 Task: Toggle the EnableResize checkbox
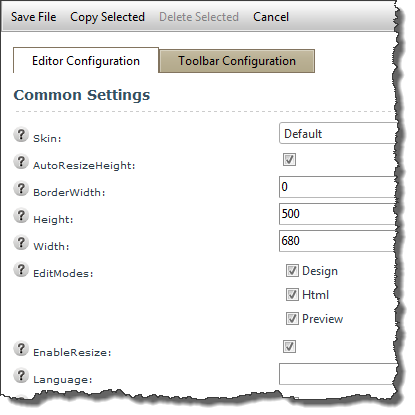[289, 346]
